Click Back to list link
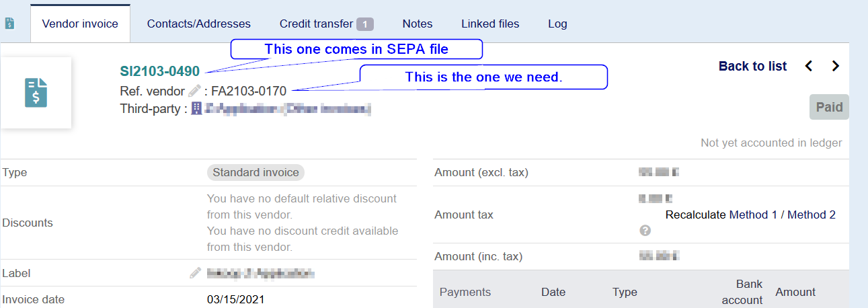 (752, 66)
